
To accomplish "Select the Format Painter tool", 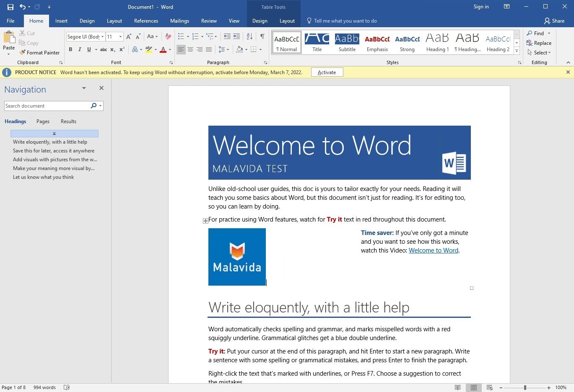I will click(x=39, y=52).
